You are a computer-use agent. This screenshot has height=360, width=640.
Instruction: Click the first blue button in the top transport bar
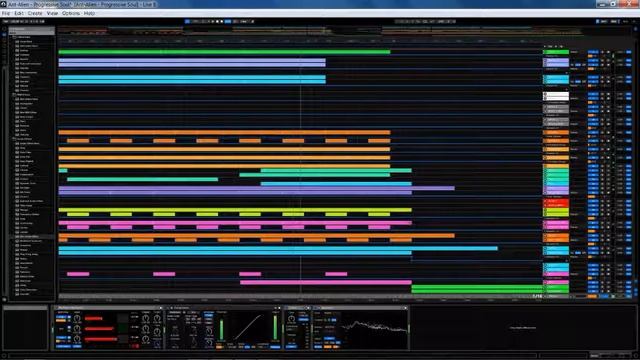point(187,21)
